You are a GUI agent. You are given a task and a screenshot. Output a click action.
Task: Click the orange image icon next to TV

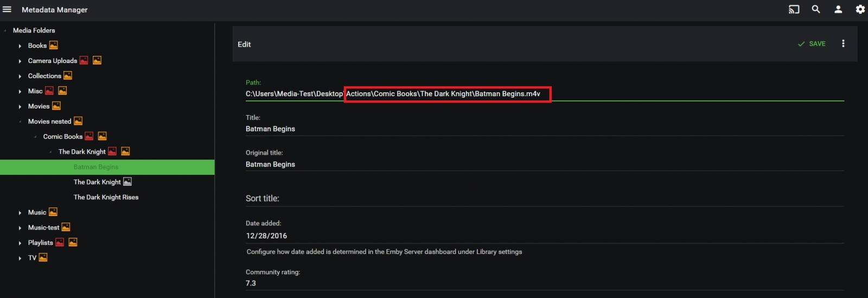(x=43, y=258)
